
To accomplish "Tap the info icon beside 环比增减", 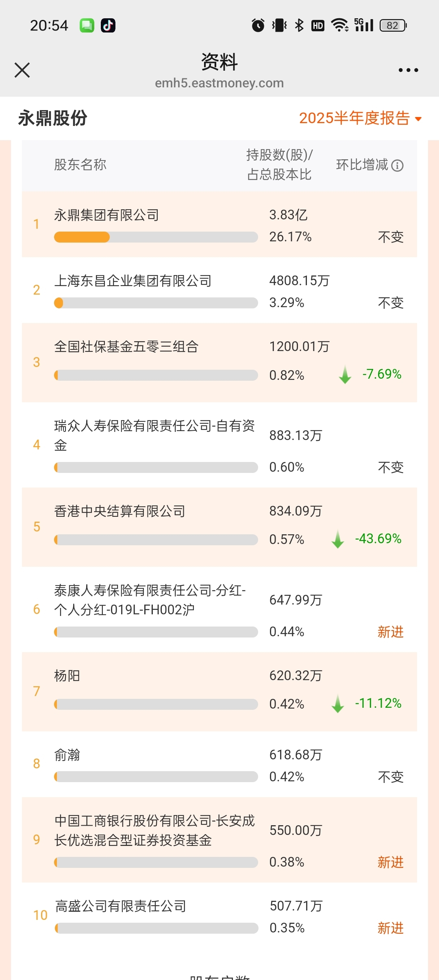I will 397,165.
